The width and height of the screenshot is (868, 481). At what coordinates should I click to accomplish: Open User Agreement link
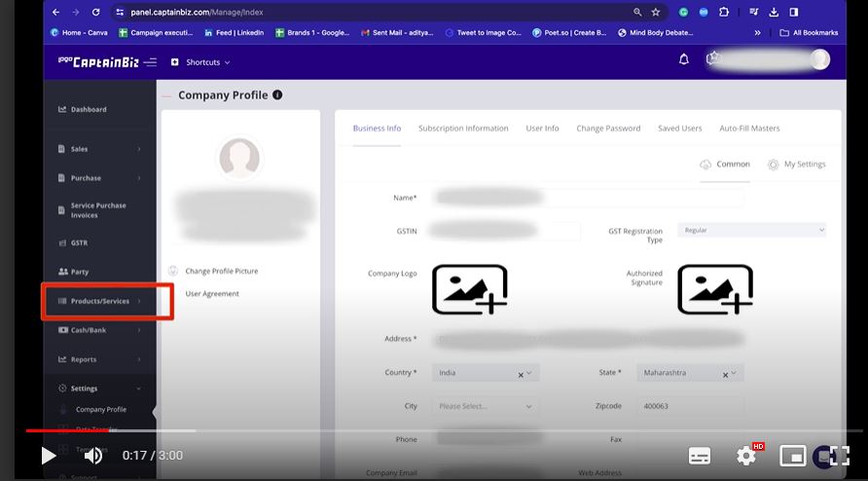click(x=212, y=294)
